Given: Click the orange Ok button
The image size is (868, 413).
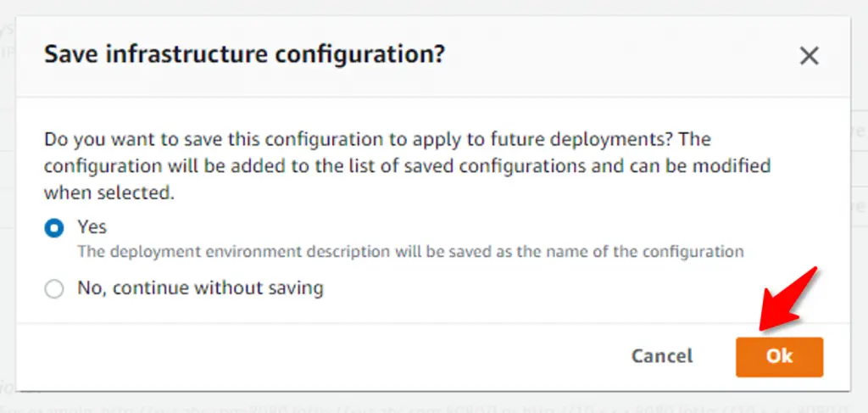Looking at the screenshot, I should [779, 356].
